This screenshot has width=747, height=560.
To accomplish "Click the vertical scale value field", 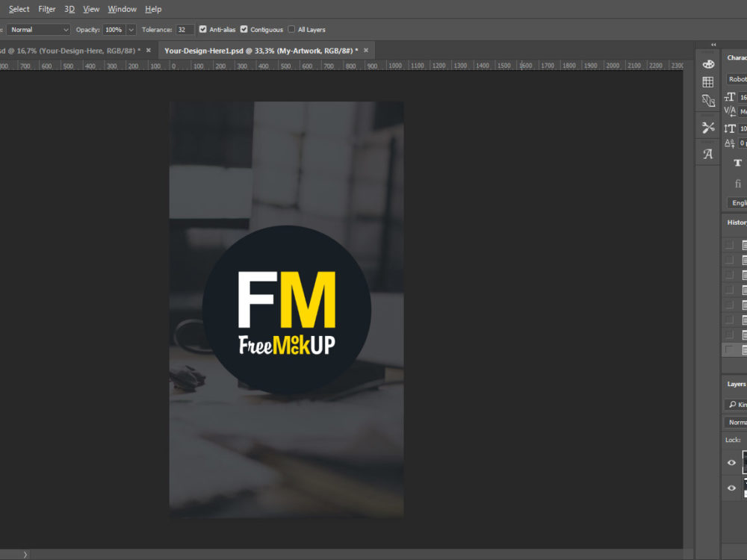I will [x=743, y=128].
